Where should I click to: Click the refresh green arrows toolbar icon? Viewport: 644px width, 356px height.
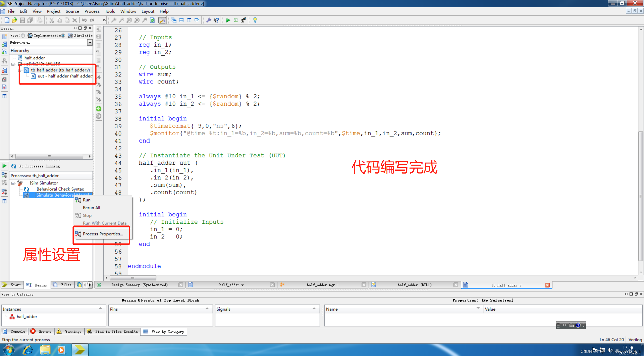152,20
